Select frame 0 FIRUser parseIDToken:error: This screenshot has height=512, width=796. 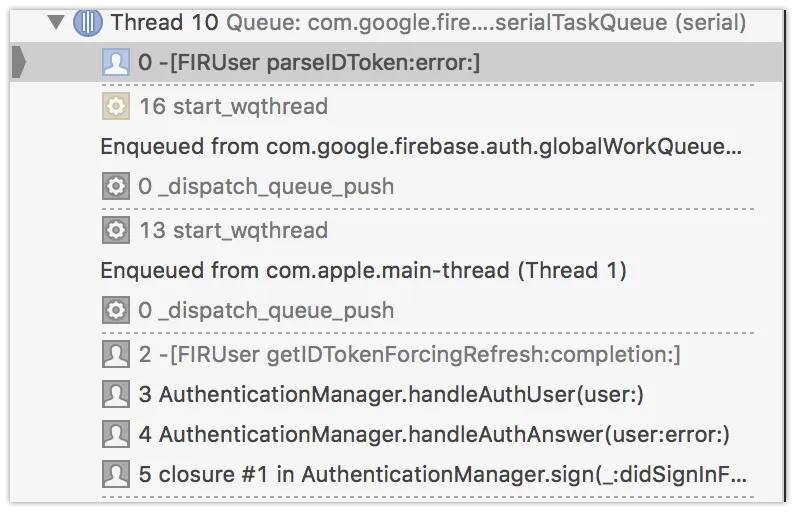(397, 62)
